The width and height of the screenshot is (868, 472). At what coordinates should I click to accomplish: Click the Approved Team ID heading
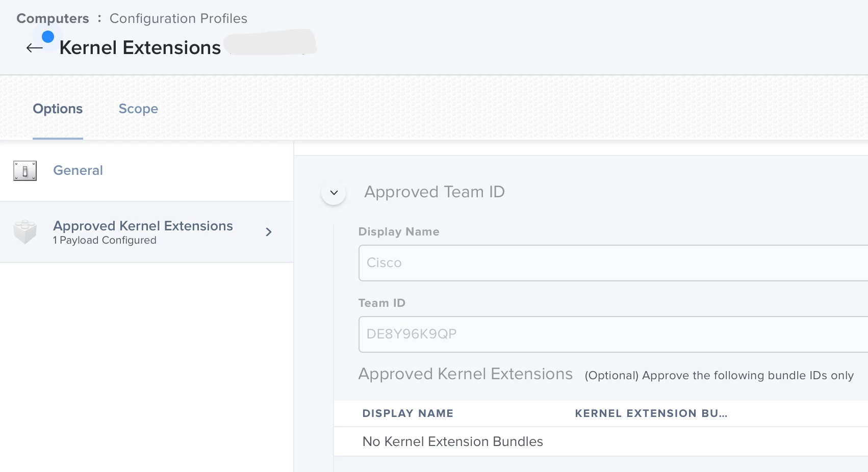tap(435, 192)
